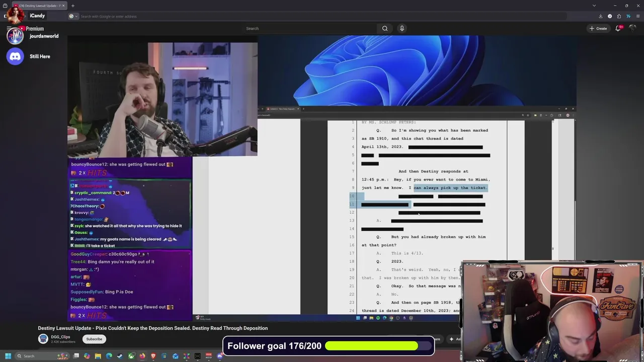Open the YouTube Create menu
Screen dimensions: 644x362
point(598,29)
